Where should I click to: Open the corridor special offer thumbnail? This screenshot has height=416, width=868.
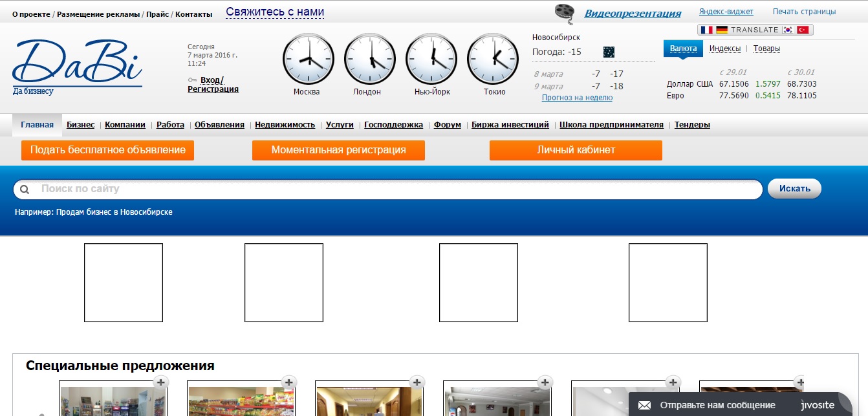click(369, 398)
